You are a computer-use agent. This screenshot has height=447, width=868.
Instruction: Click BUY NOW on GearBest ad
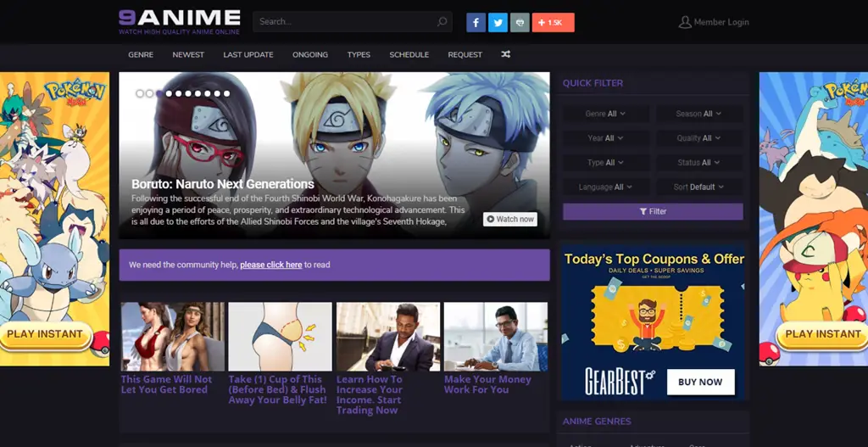point(700,382)
